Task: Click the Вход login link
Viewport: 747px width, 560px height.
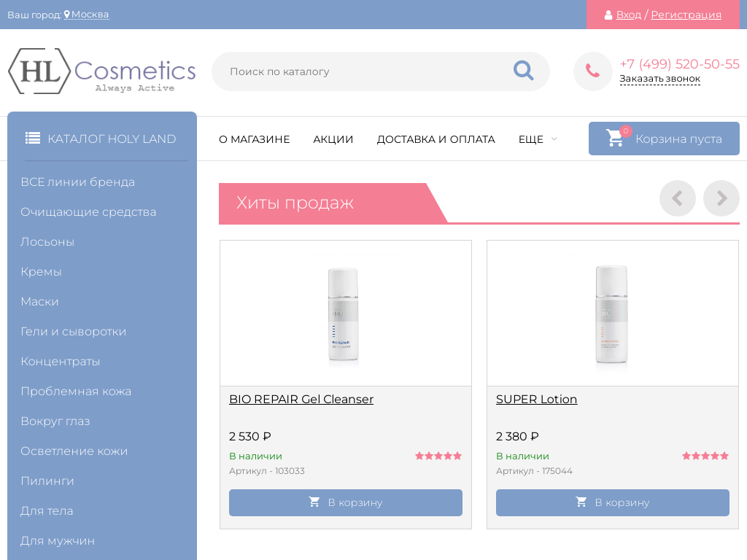Action: [629, 15]
